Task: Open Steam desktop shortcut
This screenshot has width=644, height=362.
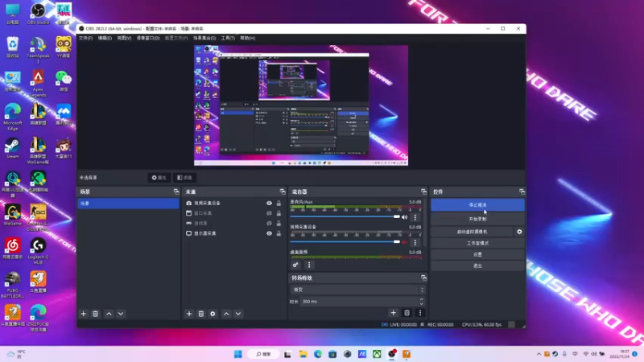Action: click(12, 148)
